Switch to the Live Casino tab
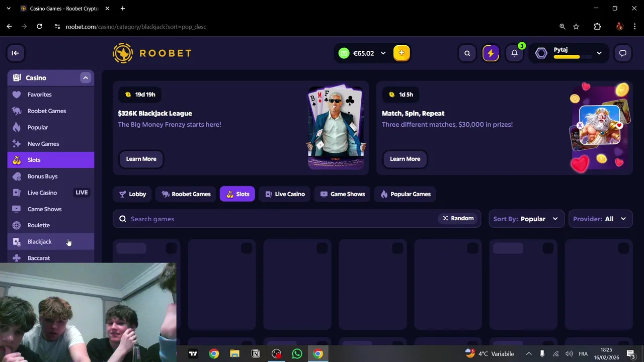This screenshot has height=362, width=644. click(x=284, y=194)
